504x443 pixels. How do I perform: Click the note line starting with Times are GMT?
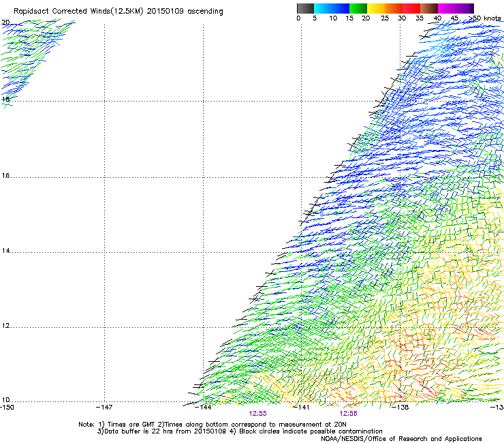[x=212, y=425]
